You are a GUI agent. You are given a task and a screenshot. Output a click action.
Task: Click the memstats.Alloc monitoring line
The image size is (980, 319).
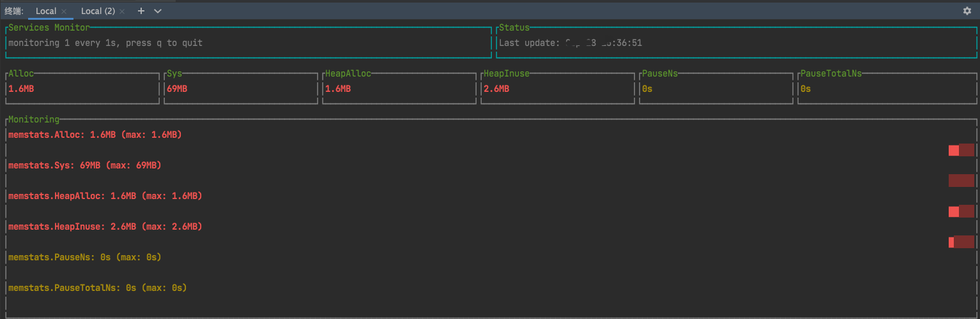coord(95,135)
